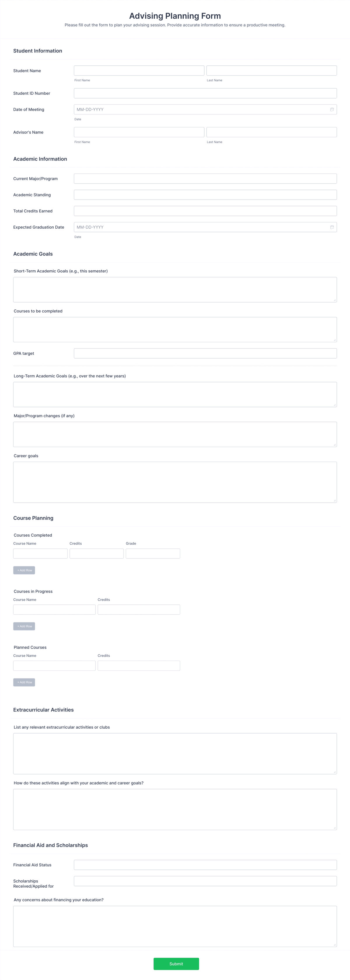Click the Current Major/Program field
The image size is (350, 980).
click(x=205, y=178)
